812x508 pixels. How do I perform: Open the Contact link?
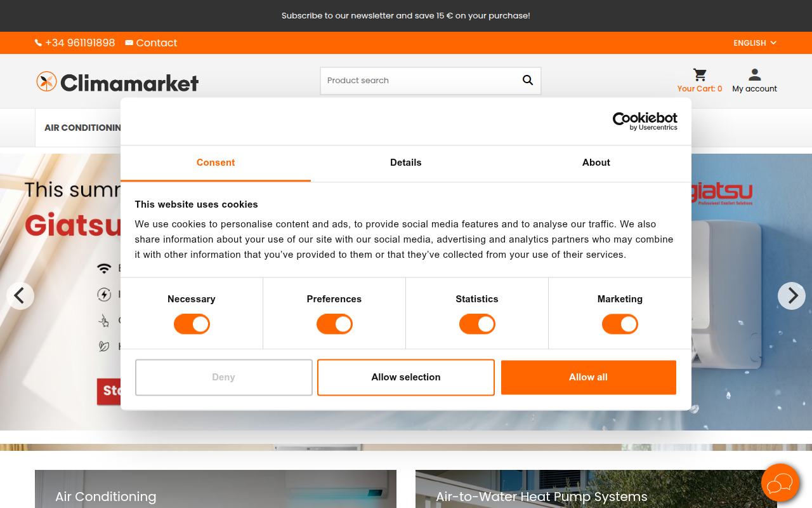pyautogui.click(x=157, y=43)
